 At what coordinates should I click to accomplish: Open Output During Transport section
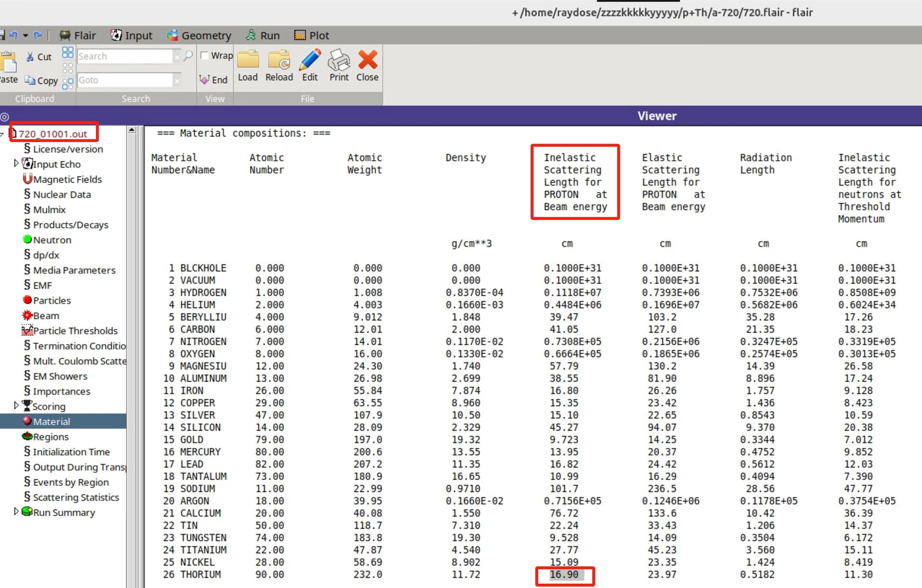74,467
